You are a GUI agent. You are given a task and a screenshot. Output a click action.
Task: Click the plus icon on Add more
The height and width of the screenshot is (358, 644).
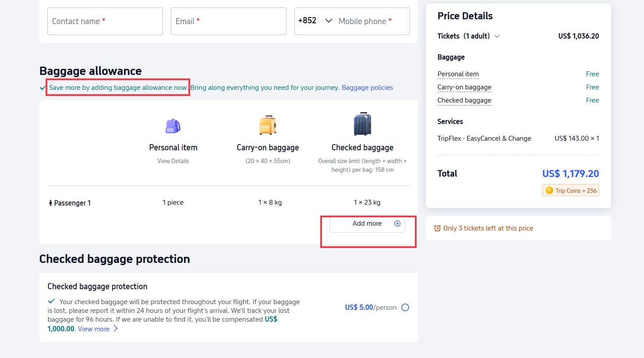397,223
